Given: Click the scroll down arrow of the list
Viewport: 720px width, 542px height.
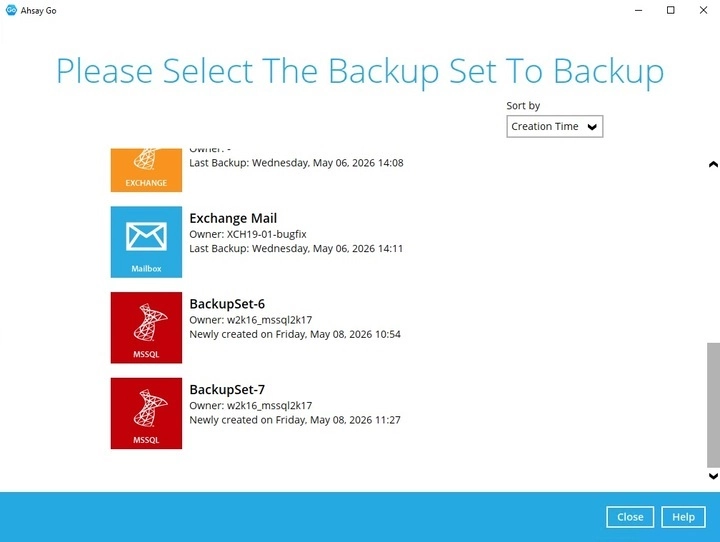Looking at the screenshot, I should (713, 476).
